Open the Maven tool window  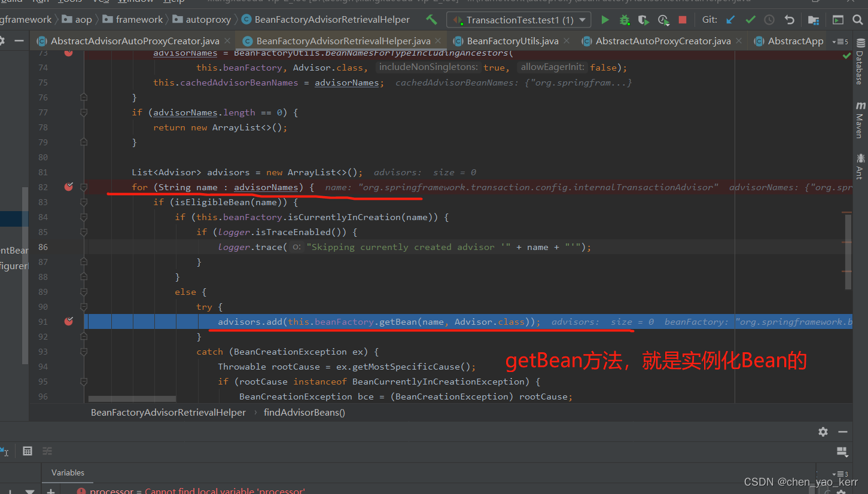(x=860, y=120)
